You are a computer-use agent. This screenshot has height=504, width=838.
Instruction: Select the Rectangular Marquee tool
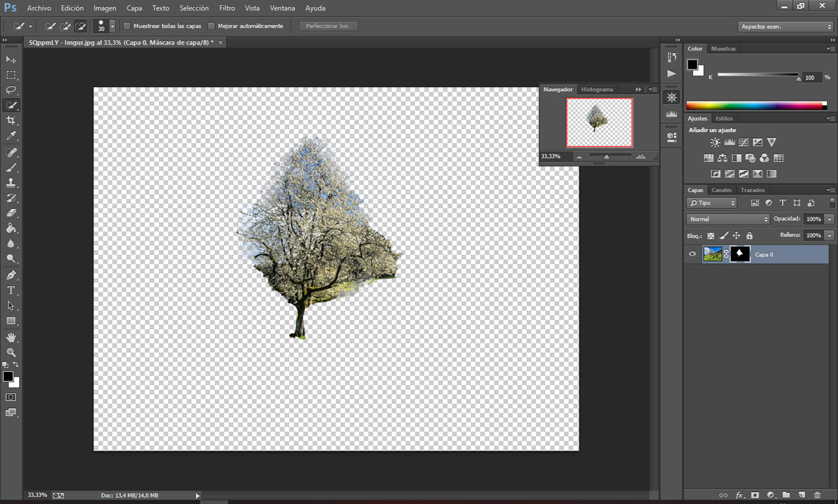pos(11,75)
